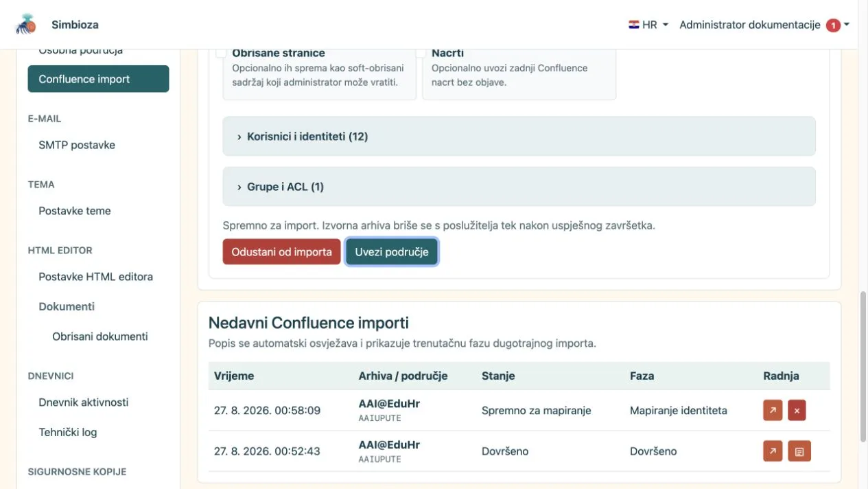This screenshot has width=868, height=489.
Task: Toggle the Obrisane stranice checkbox
Action: (x=221, y=52)
